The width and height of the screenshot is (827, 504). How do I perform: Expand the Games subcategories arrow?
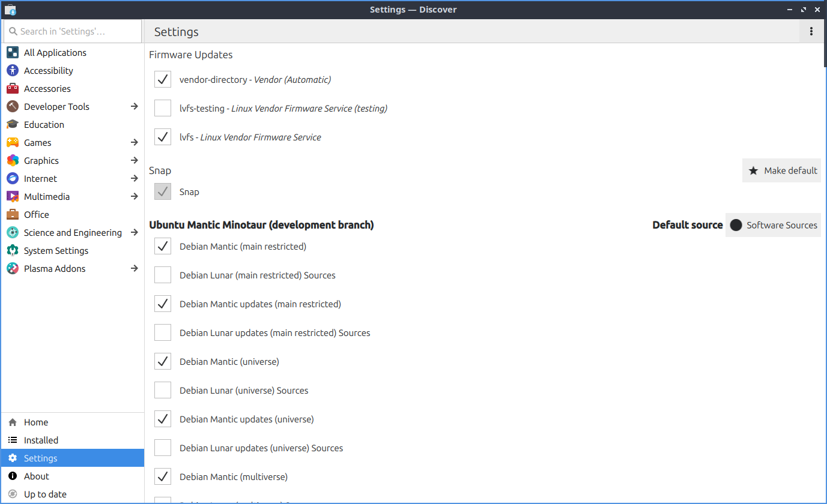(135, 143)
